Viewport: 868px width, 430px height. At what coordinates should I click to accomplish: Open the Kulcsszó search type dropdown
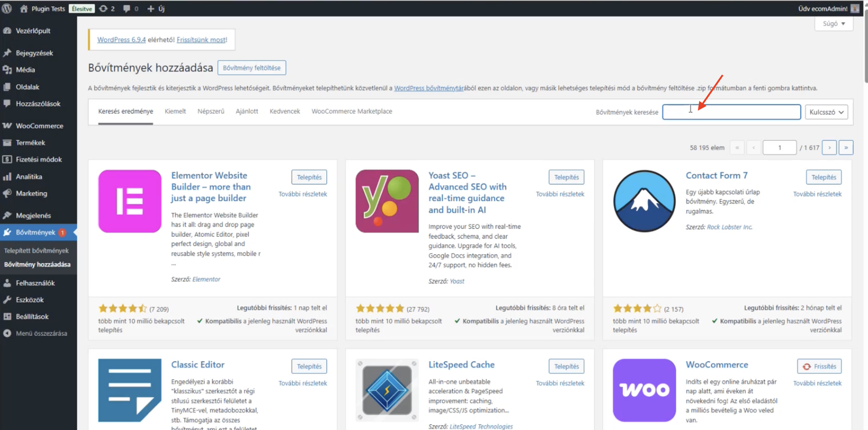826,112
